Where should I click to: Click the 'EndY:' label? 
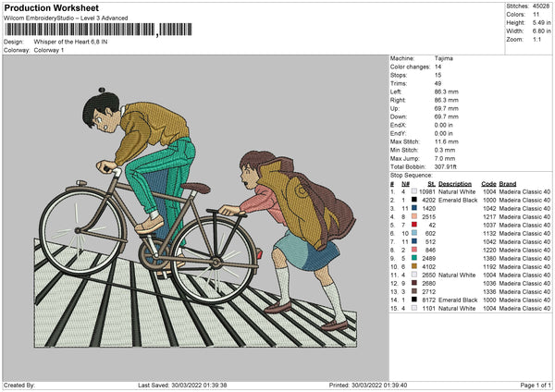tap(398, 133)
